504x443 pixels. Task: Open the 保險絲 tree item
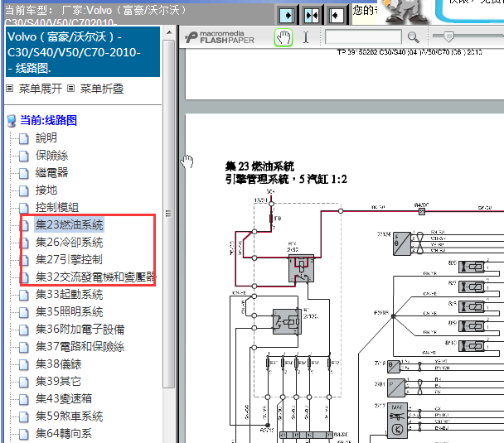[x=51, y=156]
